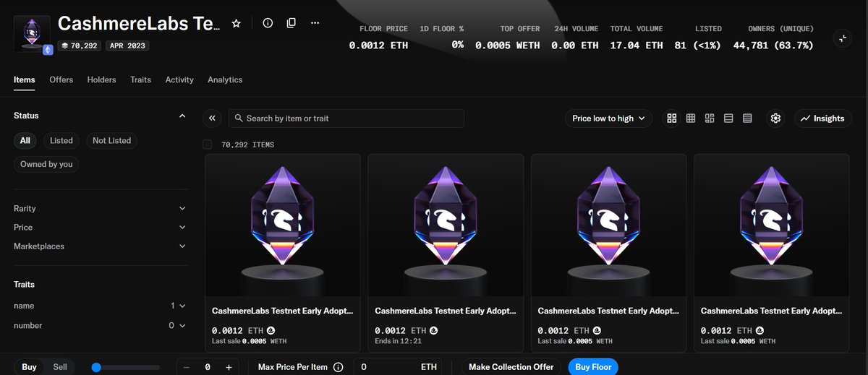Screen dimensions: 868x375
Task: Click the Buy Floor button
Action: [x=593, y=367]
